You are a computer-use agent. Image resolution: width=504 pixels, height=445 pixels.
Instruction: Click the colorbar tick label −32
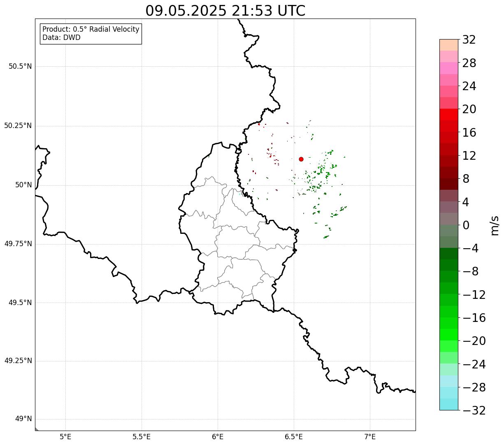[x=474, y=410]
